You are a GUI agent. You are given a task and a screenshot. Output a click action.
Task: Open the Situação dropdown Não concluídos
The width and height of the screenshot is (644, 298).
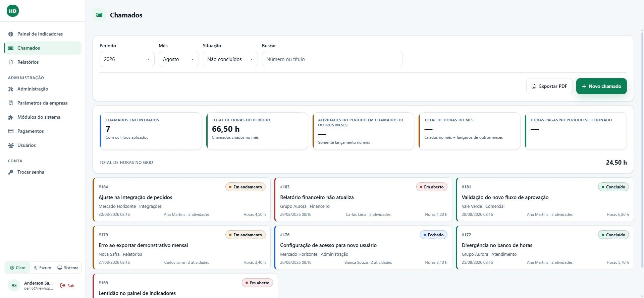click(230, 59)
